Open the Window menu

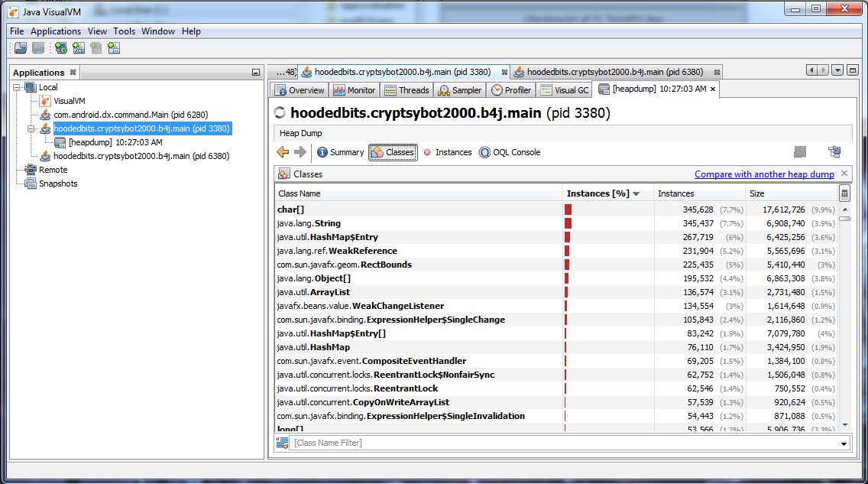pos(157,31)
